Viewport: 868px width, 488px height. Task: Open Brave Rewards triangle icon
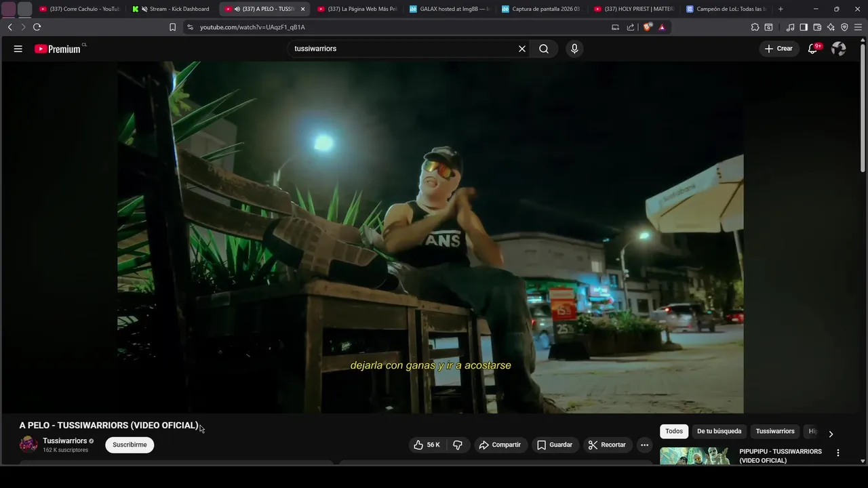click(662, 27)
